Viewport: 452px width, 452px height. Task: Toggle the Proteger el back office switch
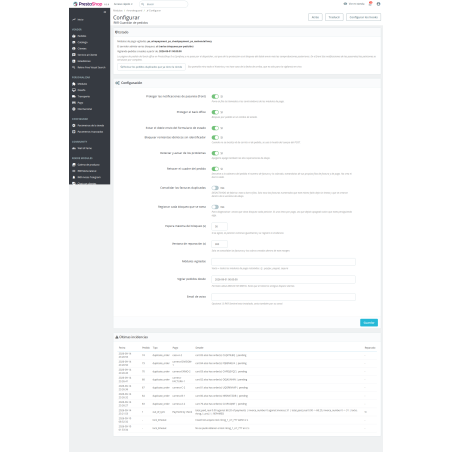(215, 112)
